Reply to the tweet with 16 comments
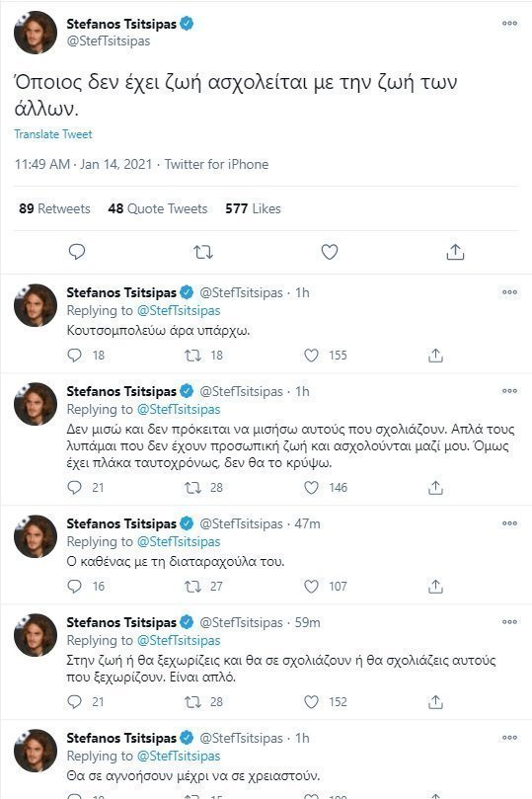 click(74, 587)
